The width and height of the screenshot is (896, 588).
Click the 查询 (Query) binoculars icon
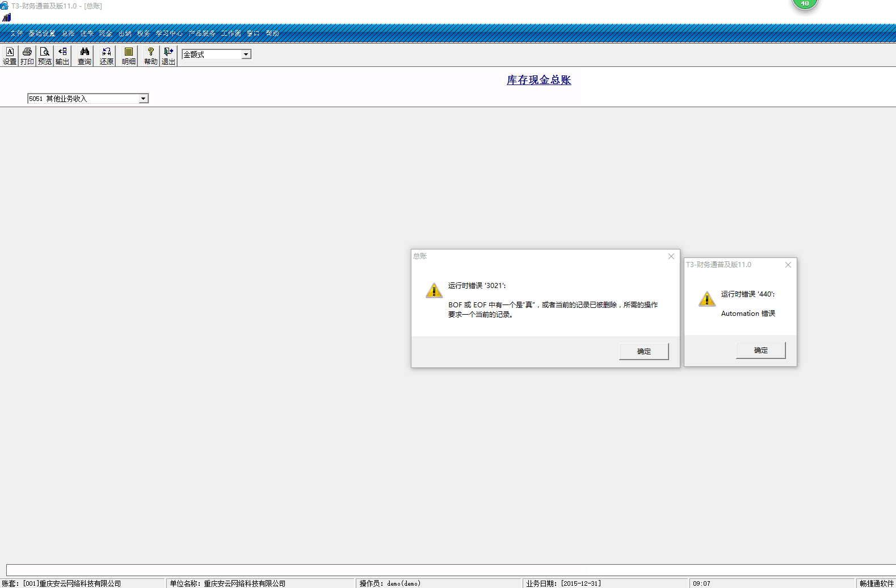(85, 56)
